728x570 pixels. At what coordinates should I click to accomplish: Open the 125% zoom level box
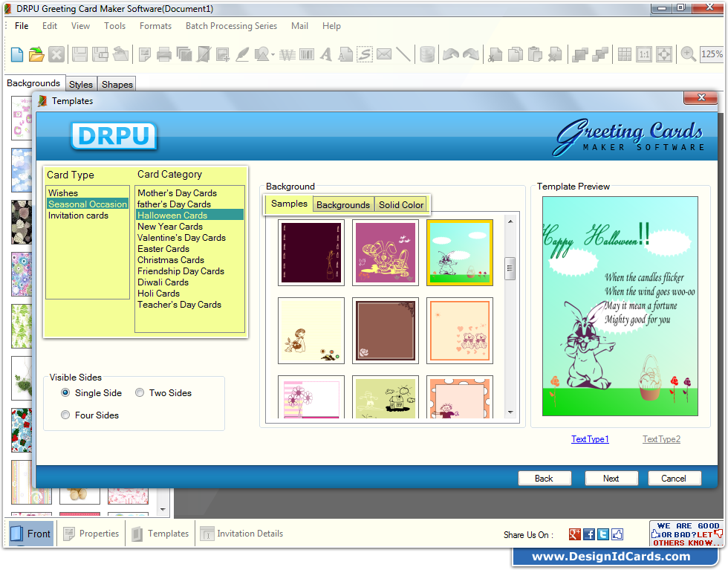[x=712, y=54]
